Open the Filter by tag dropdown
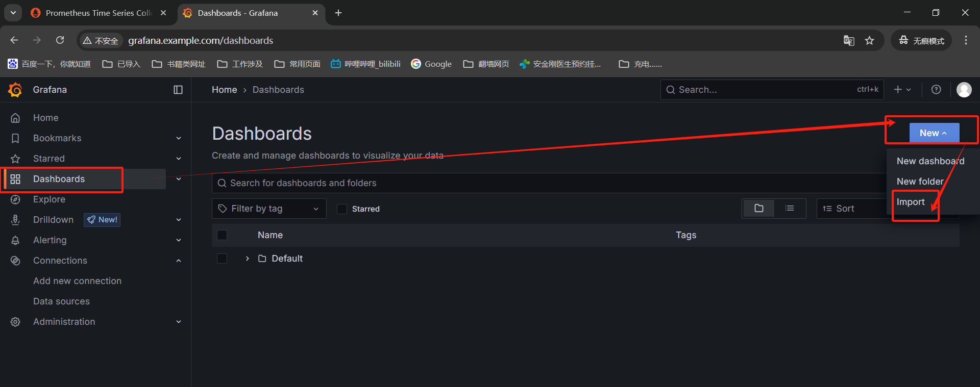The height and width of the screenshot is (387, 980). (269, 209)
